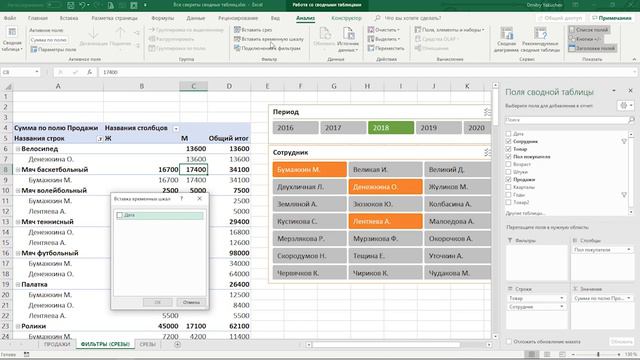Switch to the СРЕЗЫ sheet tab
Image resolution: width=640 pixels, height=360 pixels.
coord(148,344)
